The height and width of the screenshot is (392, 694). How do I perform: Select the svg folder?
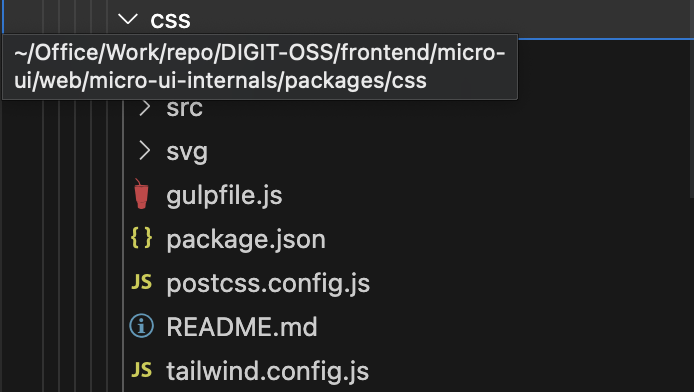pyautogui.click(x=187, y=153)
